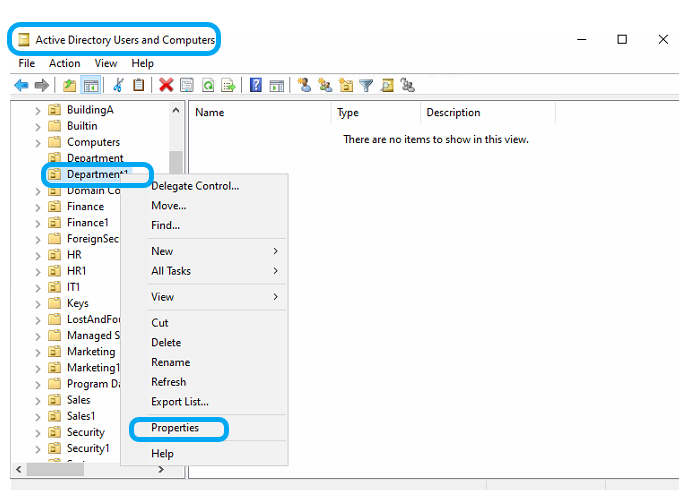
Task: Click the Paste clipboard toolbar icon
Action: point(139,85)
